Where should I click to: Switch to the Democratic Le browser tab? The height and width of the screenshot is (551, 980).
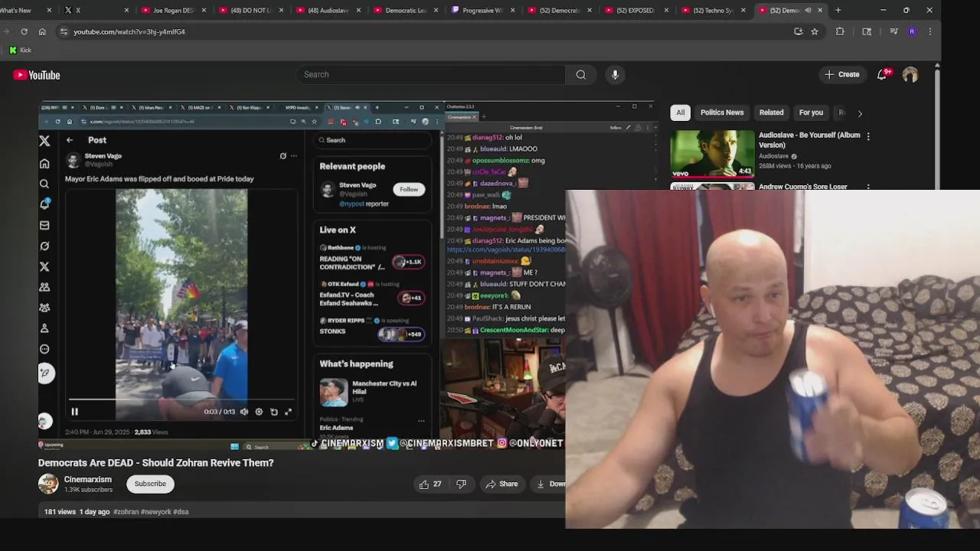(x=405, y=10)
